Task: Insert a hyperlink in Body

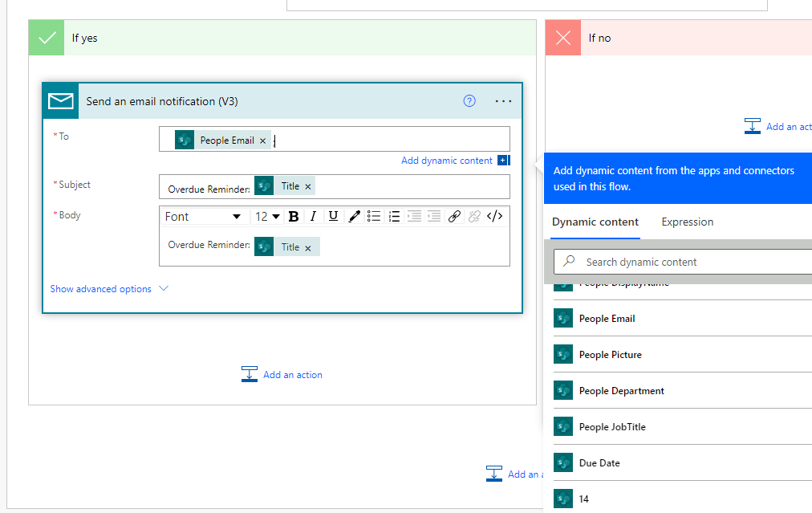Action: 454,217
